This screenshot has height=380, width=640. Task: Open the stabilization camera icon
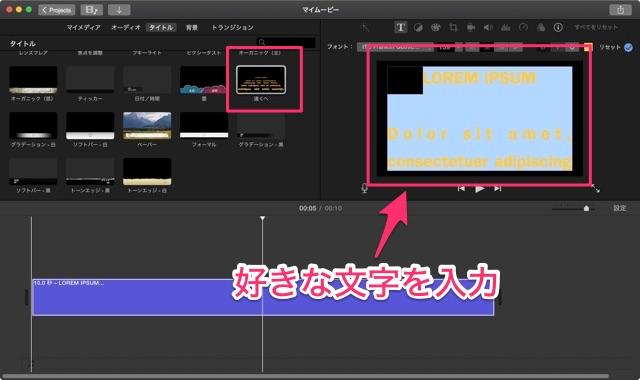click(x=471, y=27)
